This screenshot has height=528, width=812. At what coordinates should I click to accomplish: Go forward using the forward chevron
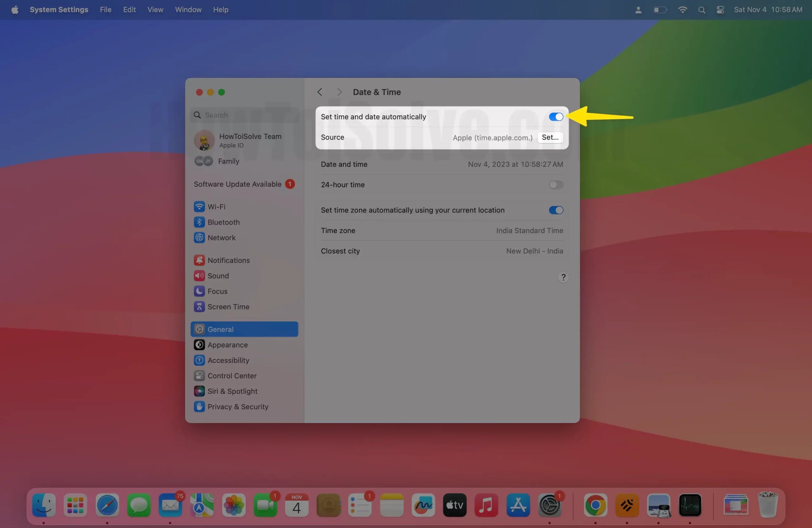coord(339,92)
